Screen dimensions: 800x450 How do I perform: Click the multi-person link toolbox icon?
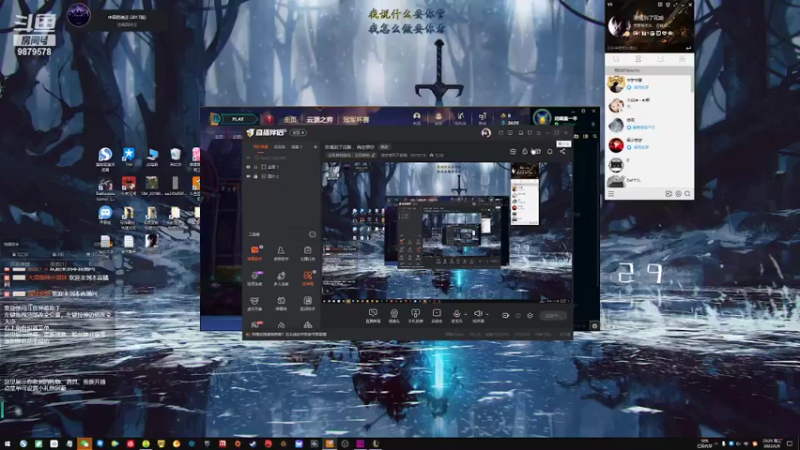click(x=281, y=278)
